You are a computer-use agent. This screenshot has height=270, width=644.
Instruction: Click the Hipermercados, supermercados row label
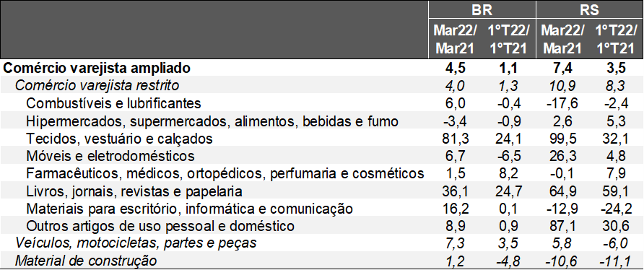[x=212, y=121]
